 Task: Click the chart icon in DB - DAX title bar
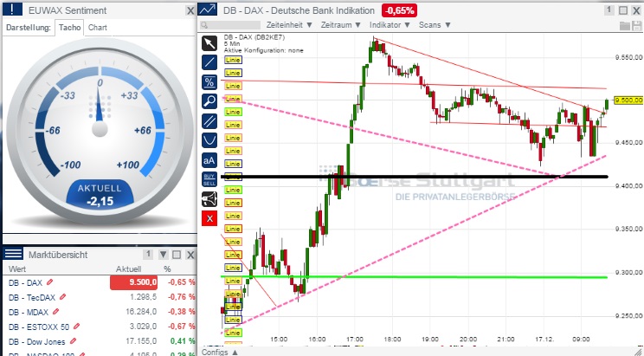(208, 10)
